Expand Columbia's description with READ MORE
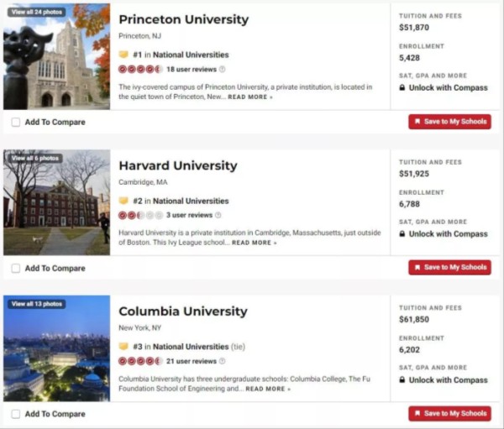This screenshot has height=429, width=504. click(x=268, y=389)
